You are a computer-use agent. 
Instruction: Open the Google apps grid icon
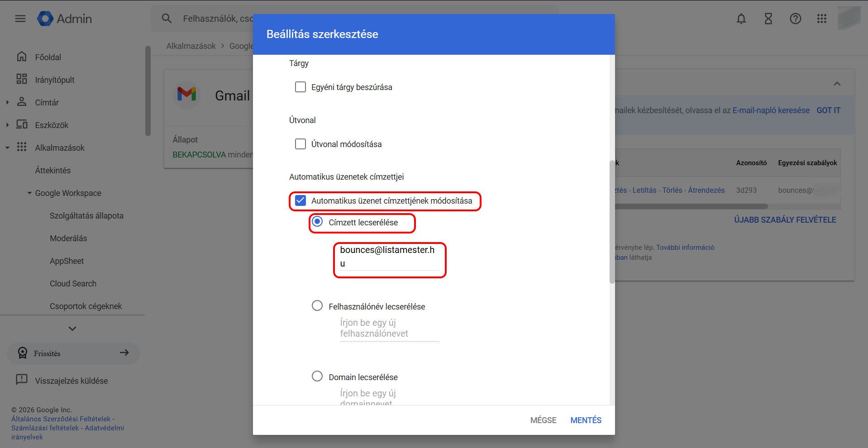pos(822,19)
